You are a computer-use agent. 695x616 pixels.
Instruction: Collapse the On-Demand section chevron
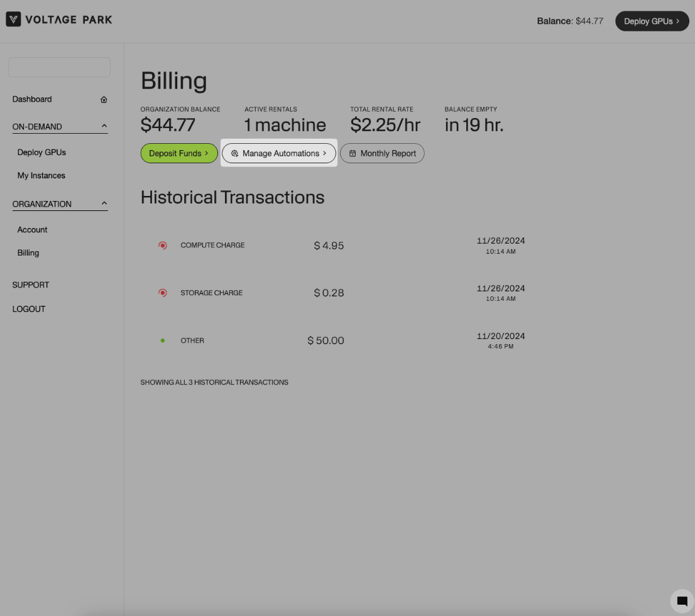click(104, 126)
